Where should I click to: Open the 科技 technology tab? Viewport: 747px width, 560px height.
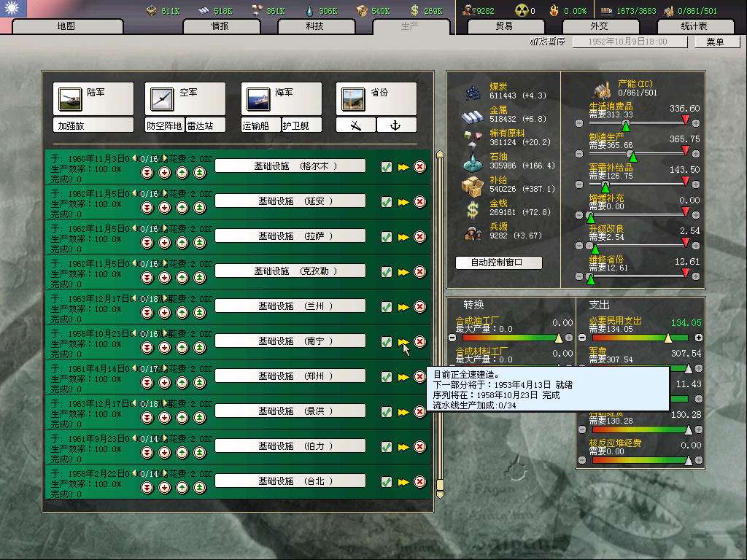coord(315,26)
